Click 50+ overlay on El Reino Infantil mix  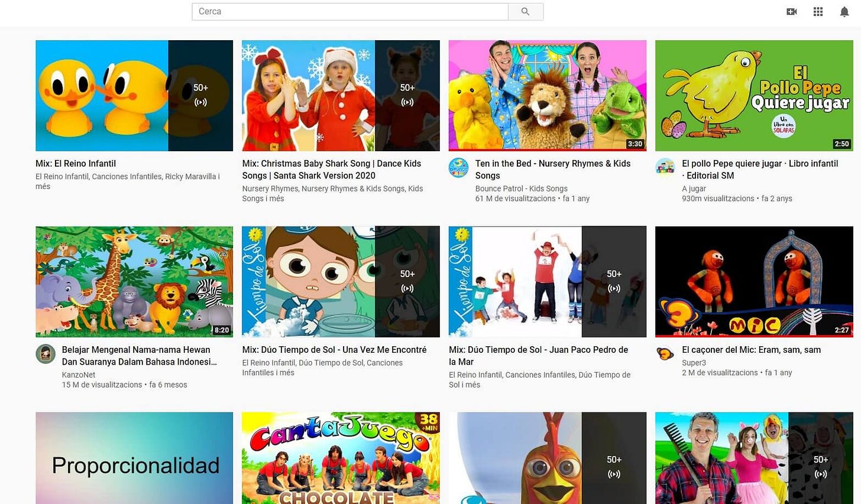pos(200,95)
